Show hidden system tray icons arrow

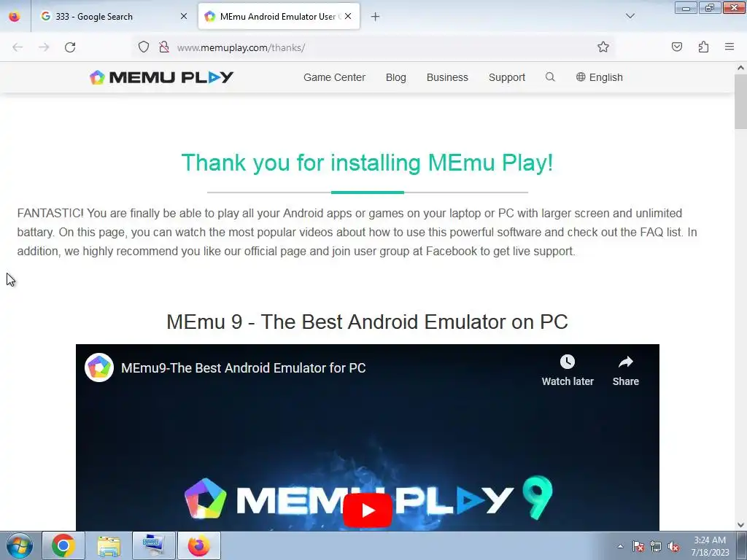(x=620, y=546)
